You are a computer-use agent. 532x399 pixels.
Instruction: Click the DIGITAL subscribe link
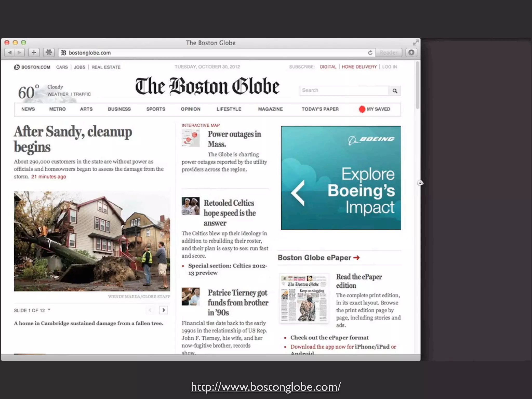(x=328, y=67)
